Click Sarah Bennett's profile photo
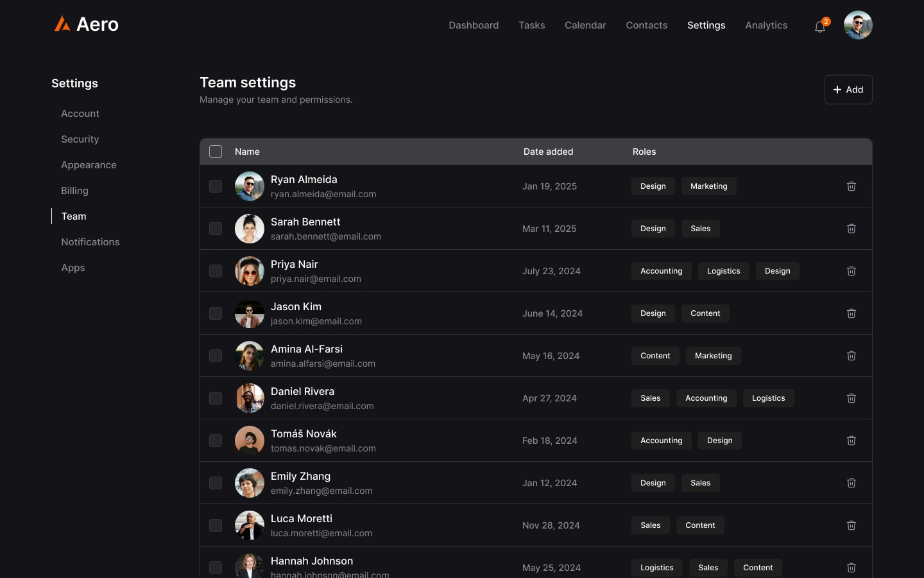The image size is (924, 578). [250, 229]
